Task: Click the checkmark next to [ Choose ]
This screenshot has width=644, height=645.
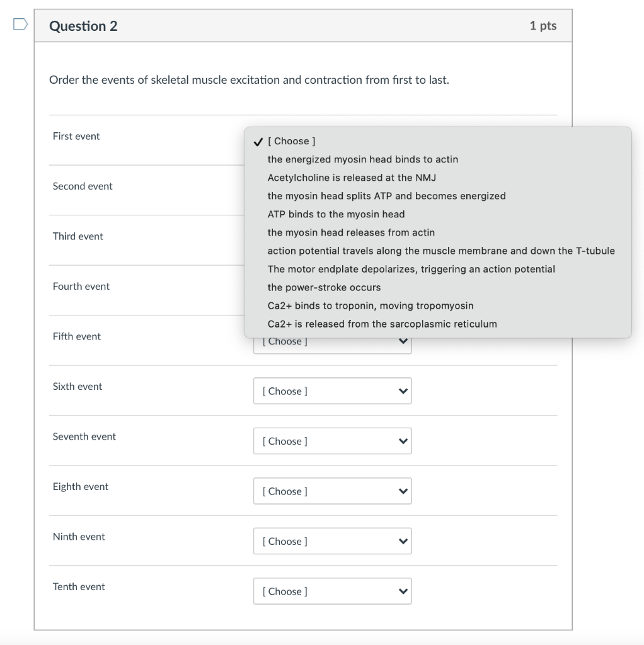Action: tap(258, 141)
